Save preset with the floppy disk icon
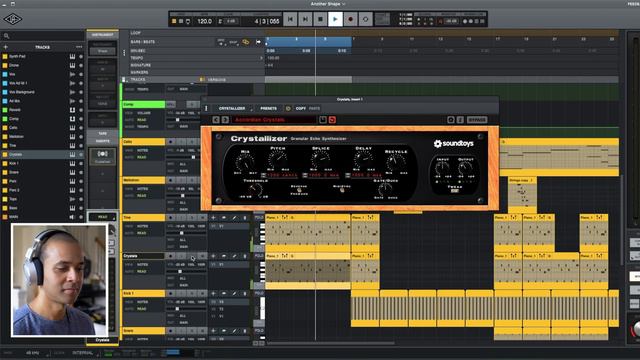The image size is (640, 360). (x=323, y=120)
